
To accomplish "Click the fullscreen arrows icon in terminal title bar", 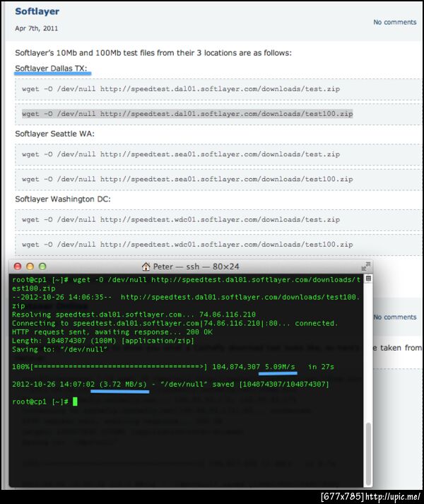I will click(x=366, y=266).
